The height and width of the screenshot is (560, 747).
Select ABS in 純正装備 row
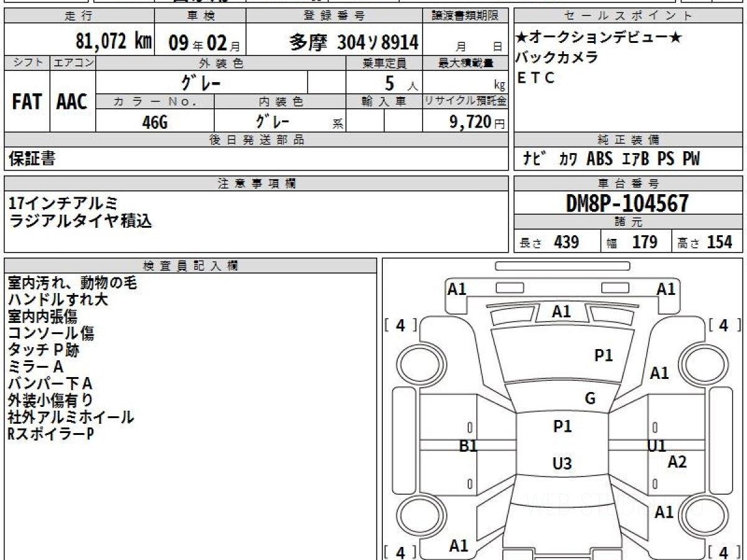click(599, 159)
